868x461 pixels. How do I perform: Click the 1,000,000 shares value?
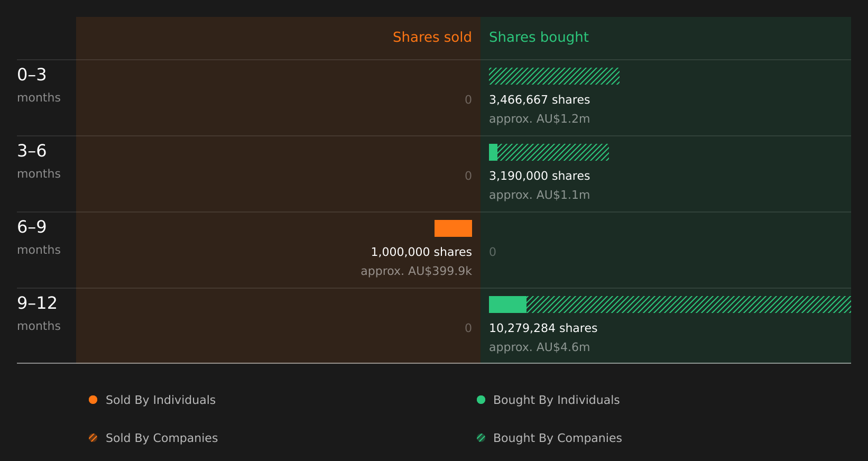click(421, 252)
